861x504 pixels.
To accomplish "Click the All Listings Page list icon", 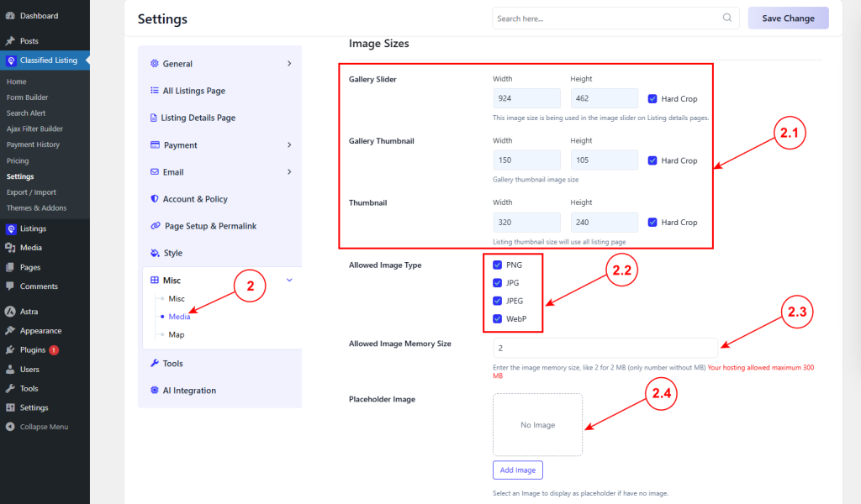I will coord(155,90).
